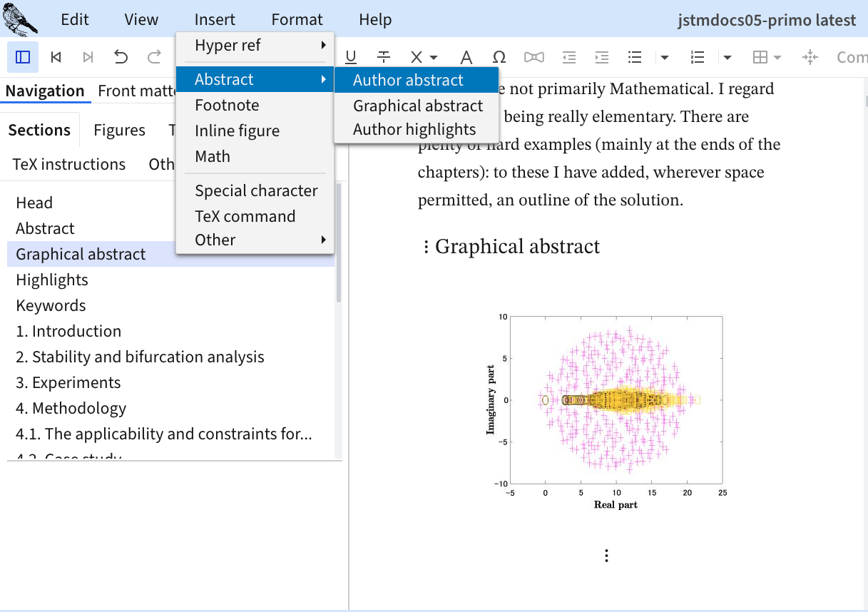
Task: Open TeX instructions tab
Action: 69,164
